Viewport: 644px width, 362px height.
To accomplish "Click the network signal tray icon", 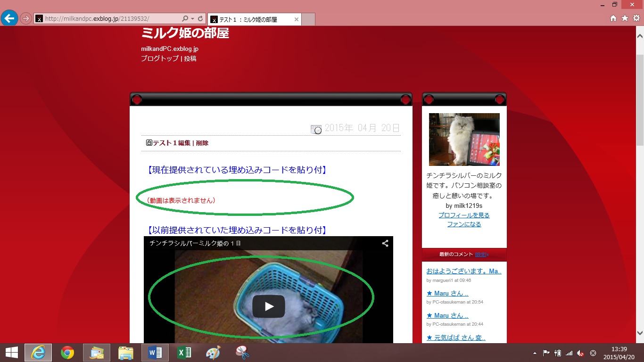I will click(569, 353).
